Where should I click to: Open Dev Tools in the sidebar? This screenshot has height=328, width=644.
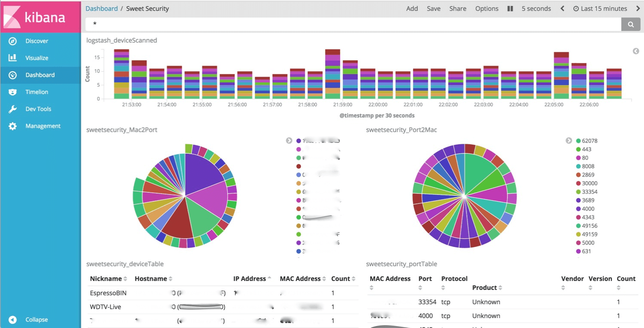click(x=38, y=109)
